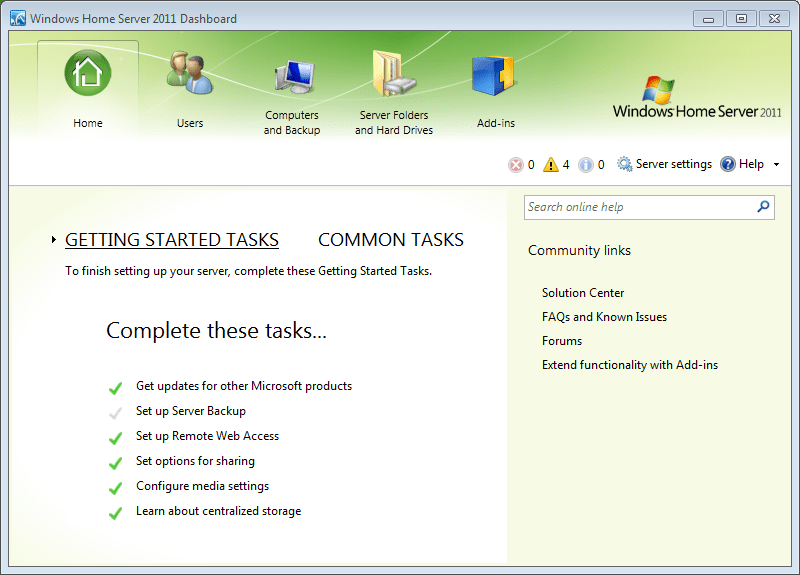Open Get updates for other Microsoft products task
800x575 pixels.
point(244,386)
